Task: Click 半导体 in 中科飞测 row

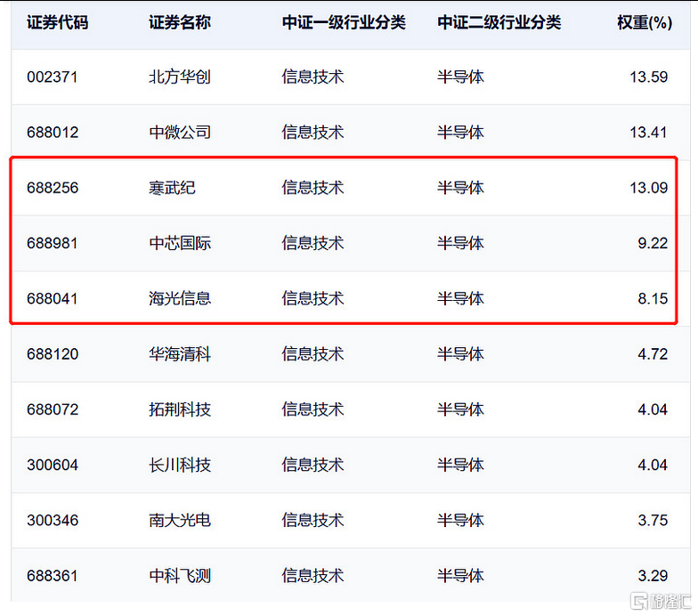Action: click(x=460, y=576)
